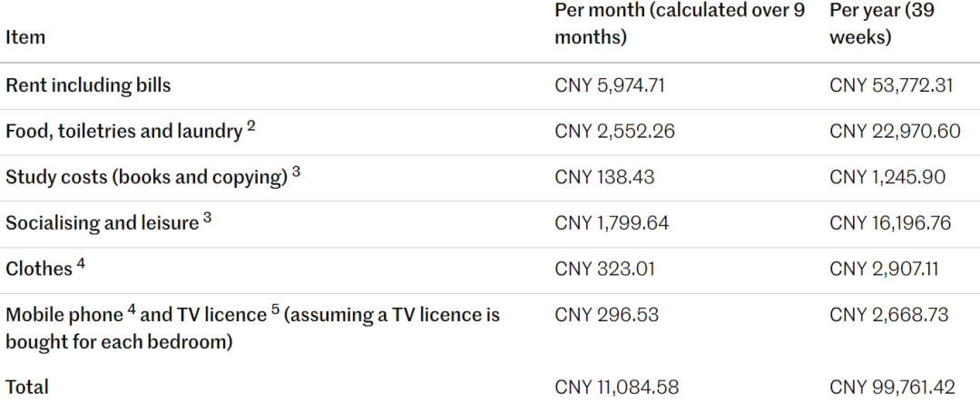The height and width of the screenshot is (403, 980).
Task: Open footnote 5 beside TV licence
Action: click(276, 310)
